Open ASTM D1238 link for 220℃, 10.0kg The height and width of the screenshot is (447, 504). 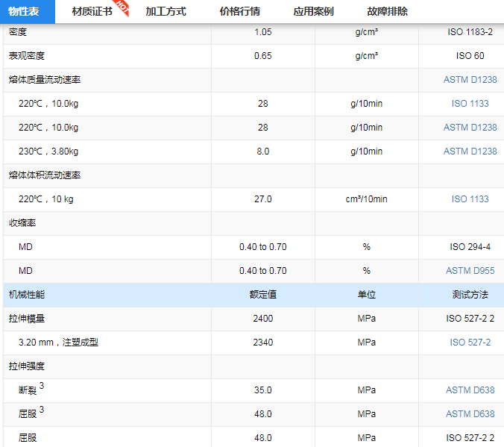tap(470, 128)
